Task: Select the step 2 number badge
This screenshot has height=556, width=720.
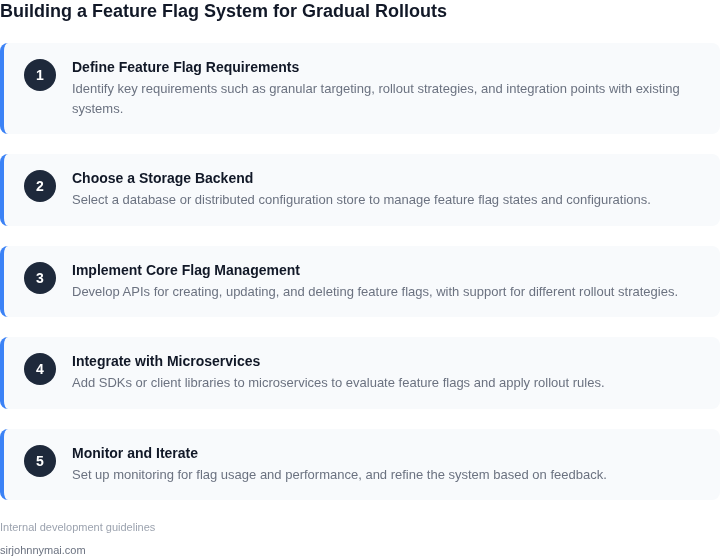Action: click(40, 186)
